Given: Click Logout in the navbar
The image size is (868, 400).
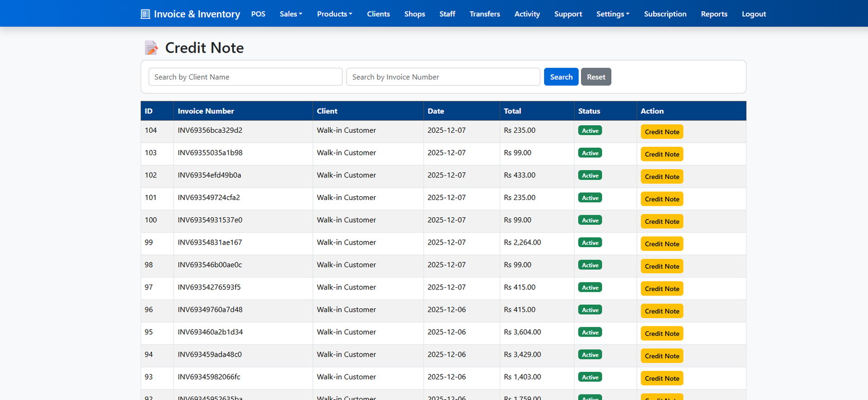Looking at the screenshot, I should (x=754, y=14).
